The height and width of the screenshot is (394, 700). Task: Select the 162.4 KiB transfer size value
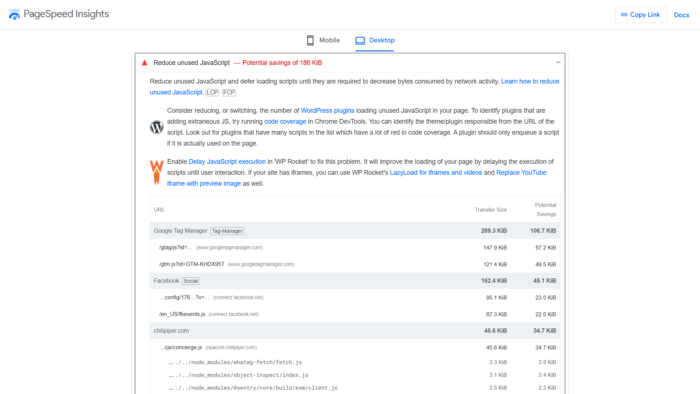(494, 281)
